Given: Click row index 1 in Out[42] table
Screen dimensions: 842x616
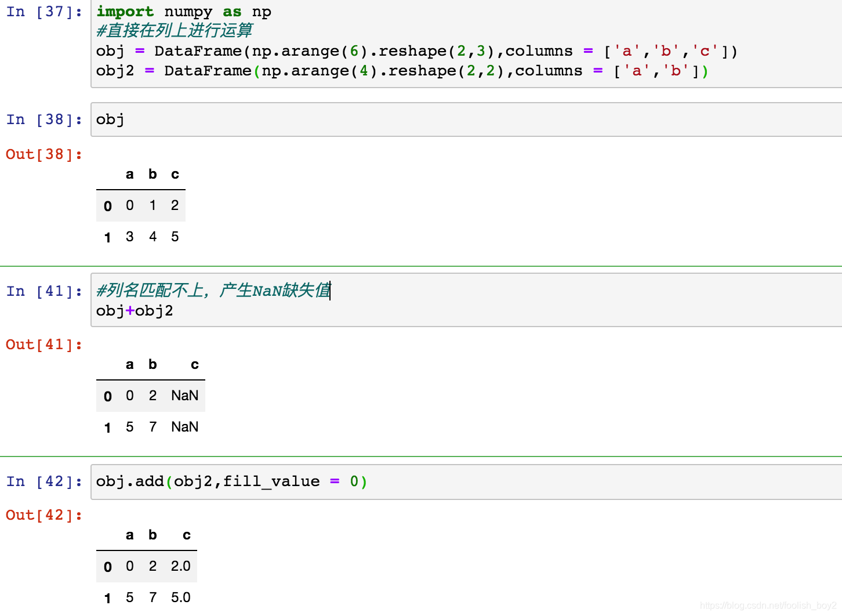Looking at the screenshot, I should (108, 598).
